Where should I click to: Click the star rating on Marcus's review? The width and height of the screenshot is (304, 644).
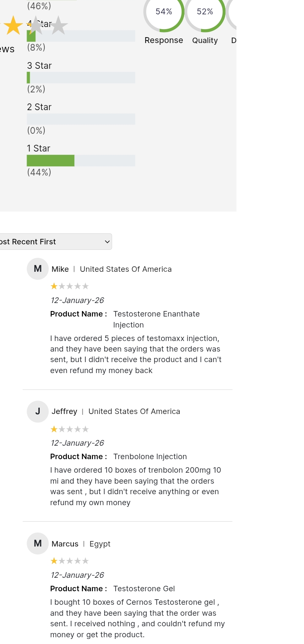70,561
